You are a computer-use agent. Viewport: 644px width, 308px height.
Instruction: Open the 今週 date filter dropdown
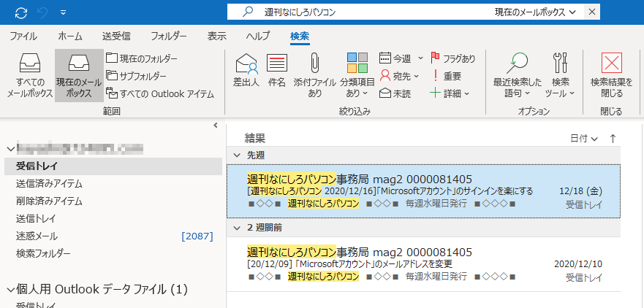[401, 58]
